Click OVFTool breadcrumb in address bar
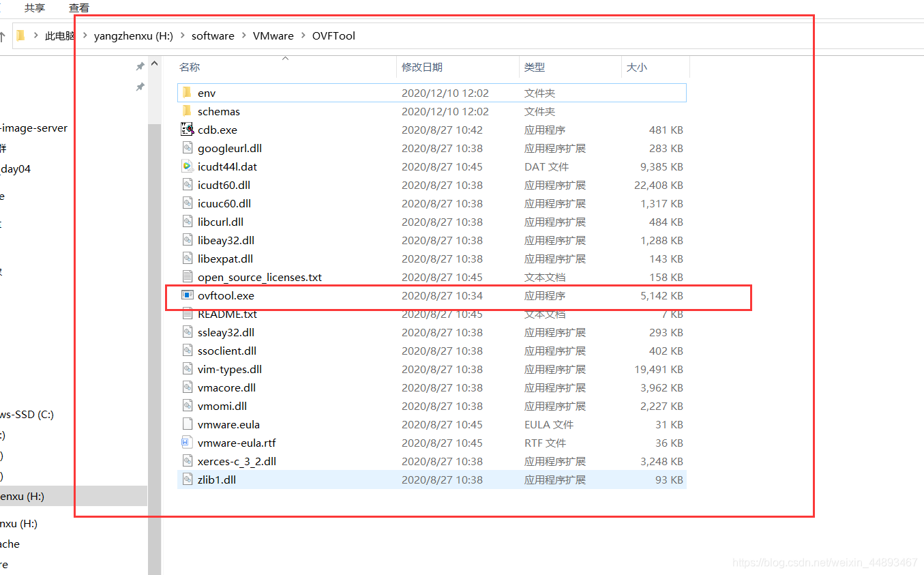The height and width of the screenshot is (575, 924). pos(333,35)
